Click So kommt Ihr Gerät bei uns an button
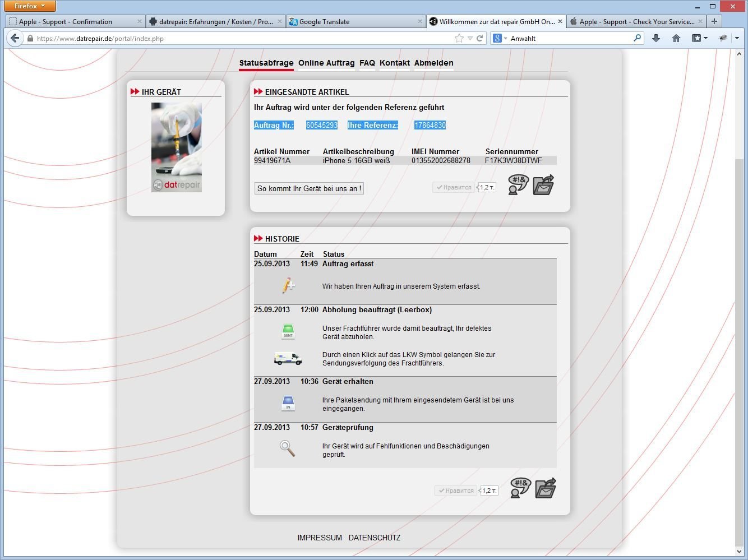The image size is (748, 560). pyautogui.click(x=309, y=188)
